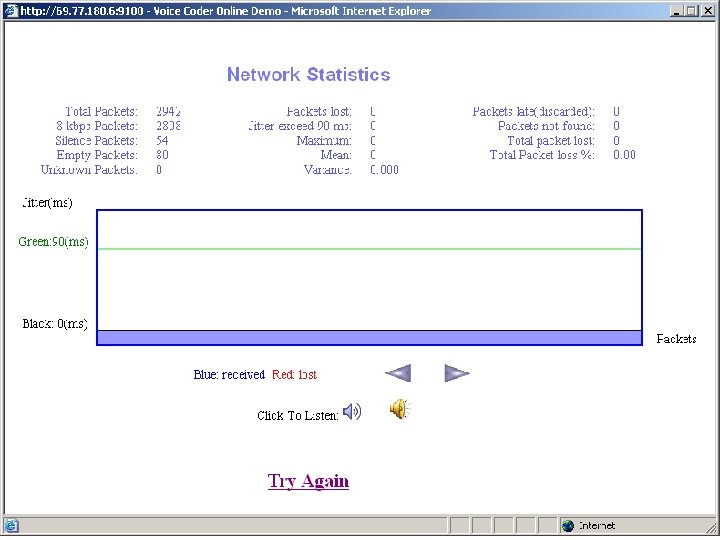Click the Internet zone globe icon

point(568,525)
